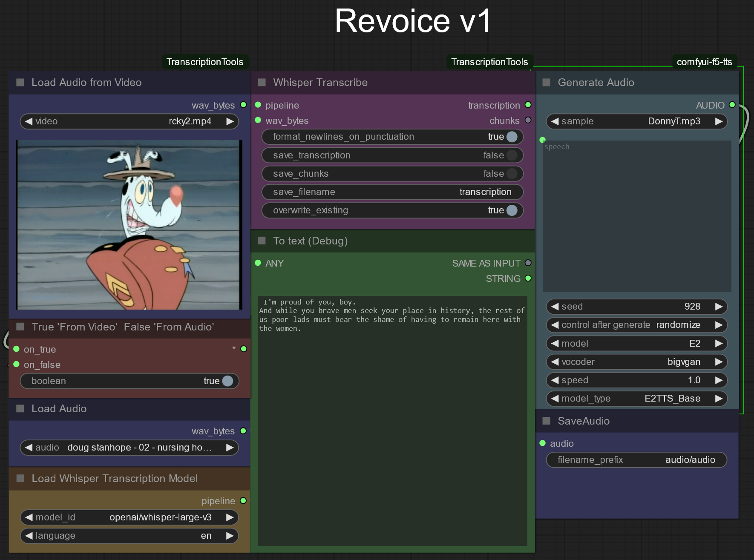Image resolution: width=754 pixels, height=560 pixels.
Task: Click the comfyui-f5-tts badge
Action: 705,62
